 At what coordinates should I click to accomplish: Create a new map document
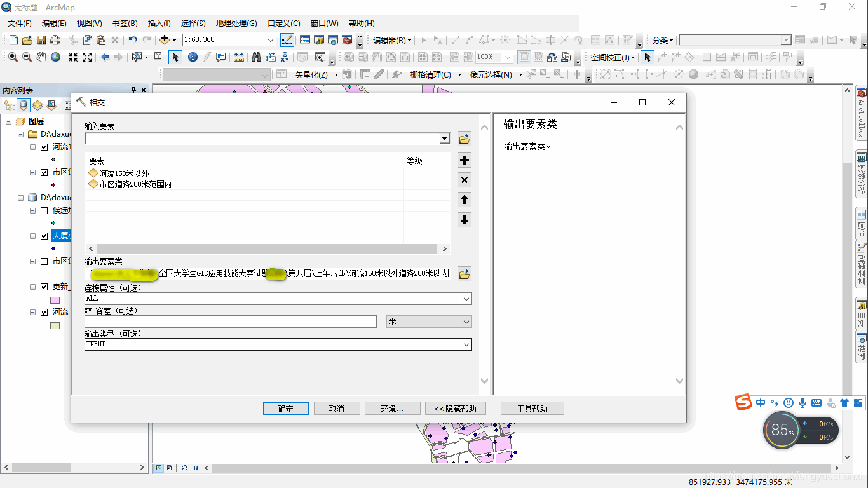[x=13, y=40]
